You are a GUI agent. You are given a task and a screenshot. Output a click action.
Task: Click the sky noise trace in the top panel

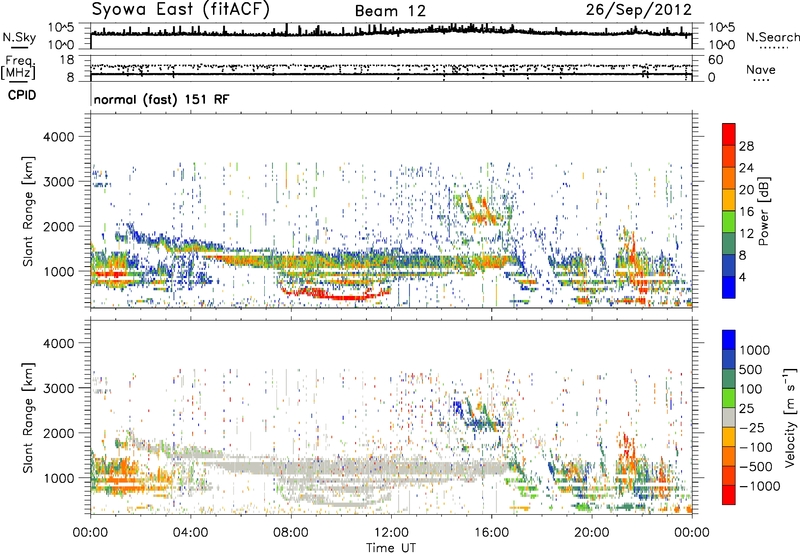pos(391,32)
